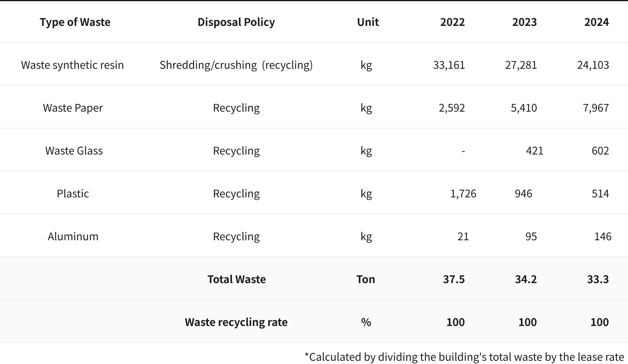Click the Waste recycling rate label
Image resolution: width=628 pixels, height=364 pixels.
(236, 322)
